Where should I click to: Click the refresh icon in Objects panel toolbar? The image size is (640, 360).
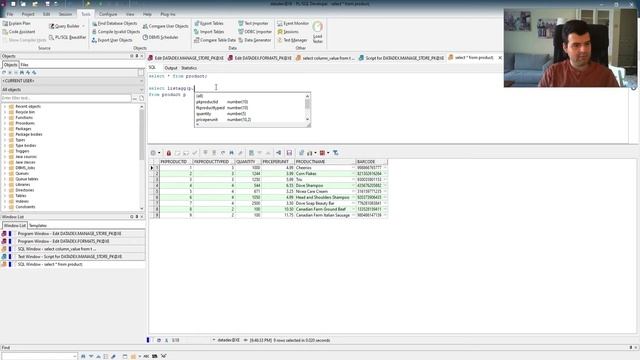[x=4, y=73]
